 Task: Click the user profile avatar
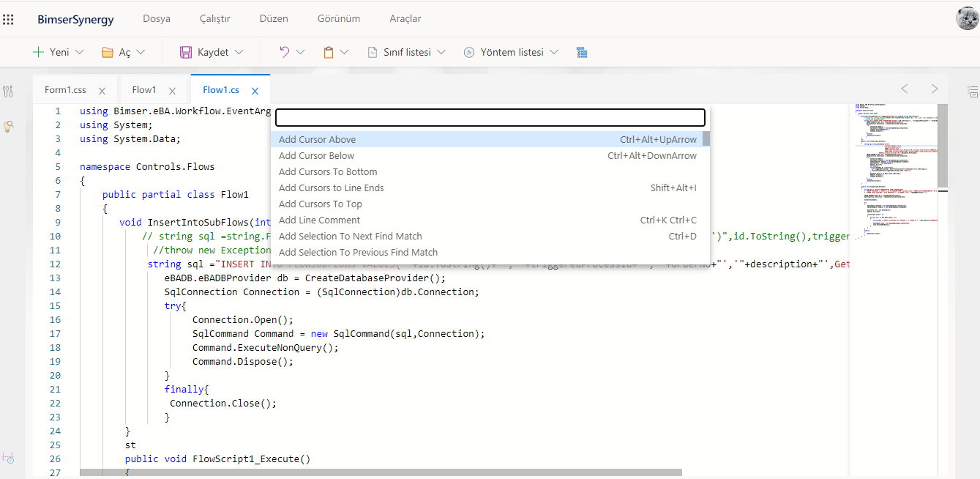967,19
